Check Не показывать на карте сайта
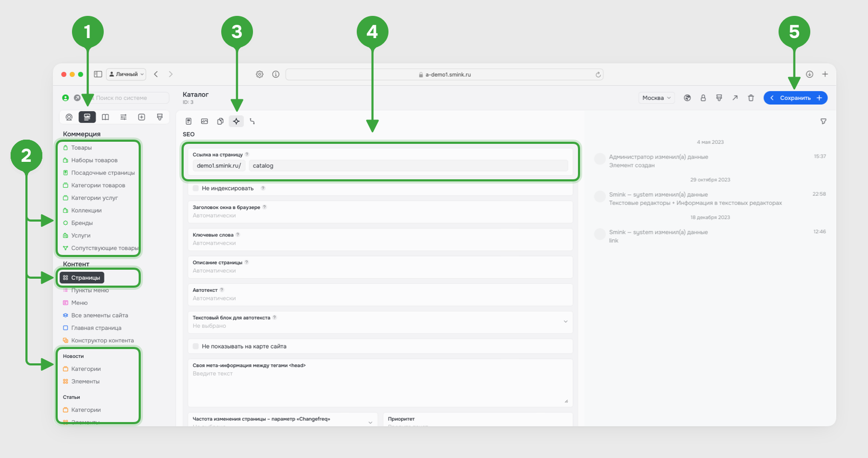 196,346
